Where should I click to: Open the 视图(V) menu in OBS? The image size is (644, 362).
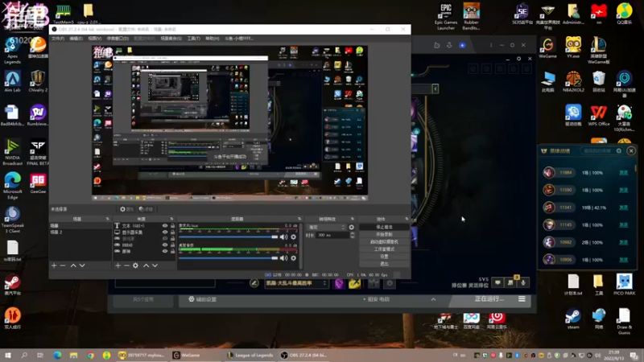coord(94,39)
